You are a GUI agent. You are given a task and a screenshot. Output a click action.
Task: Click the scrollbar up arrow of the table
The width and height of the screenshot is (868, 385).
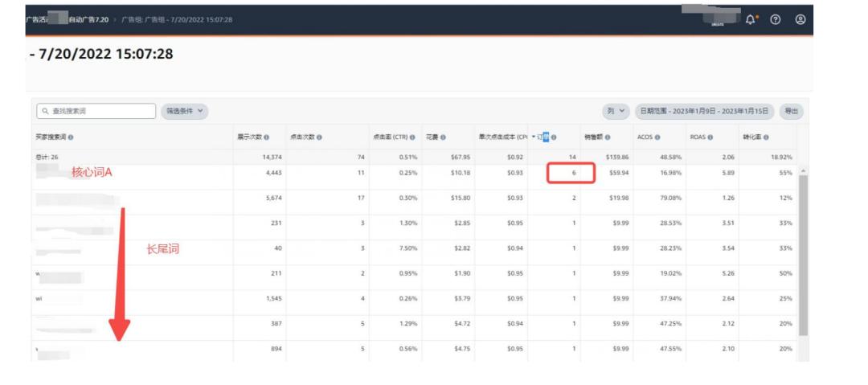pos(803,170)
